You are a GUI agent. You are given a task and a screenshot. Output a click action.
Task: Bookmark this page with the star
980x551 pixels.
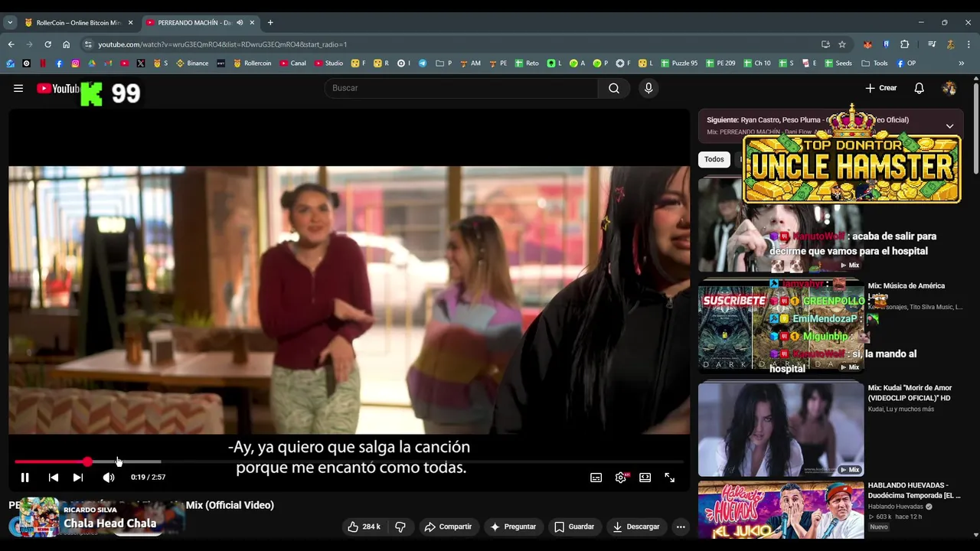pyautogui.click(x=842, y=44)
